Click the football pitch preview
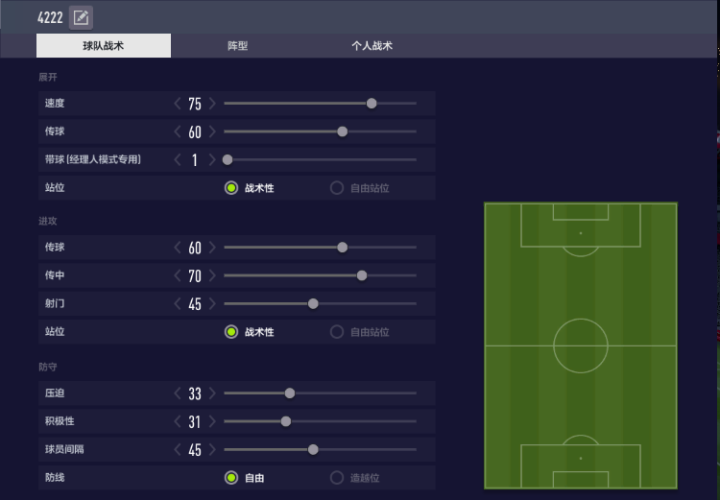Viewport: 720px width, 500px height. [x=580, y=346]
